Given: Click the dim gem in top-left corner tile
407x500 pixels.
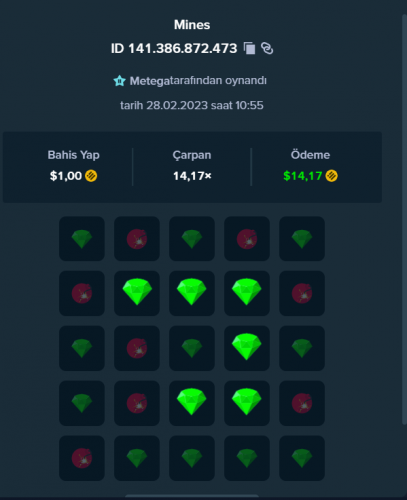Looking at the screenshot, I should 82,239.
